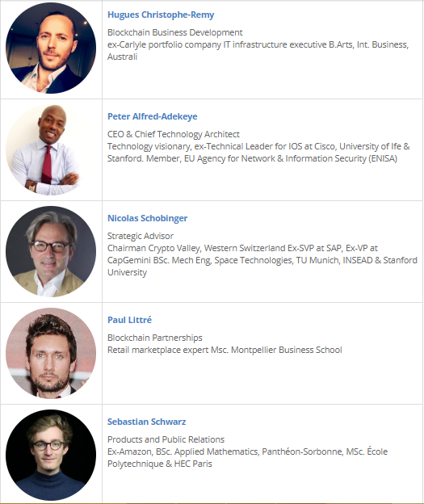424x504 pixels.
Task: Click Peter Alfred-Adekeye's circular profile photo
Action: point(51,149)
